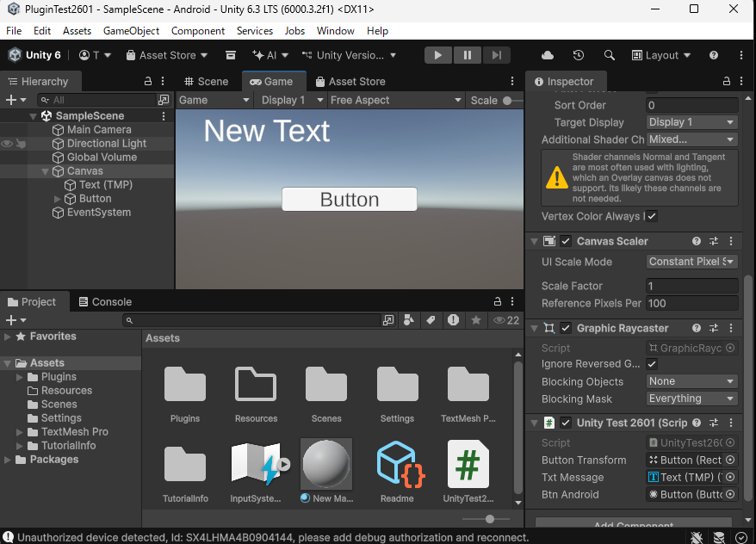
Task: Open the help icon next to Layout
Action: pyautogui.click(x=714, y=55)
